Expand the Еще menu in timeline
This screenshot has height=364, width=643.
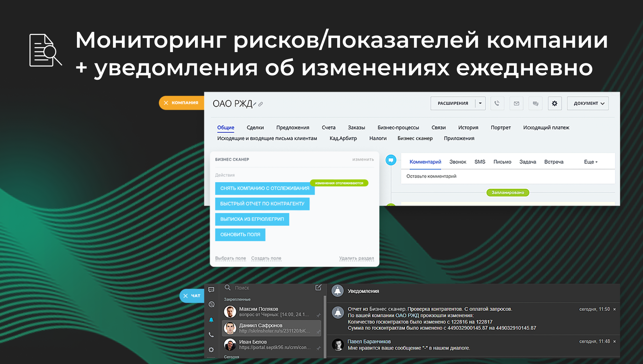coord(591,162)
